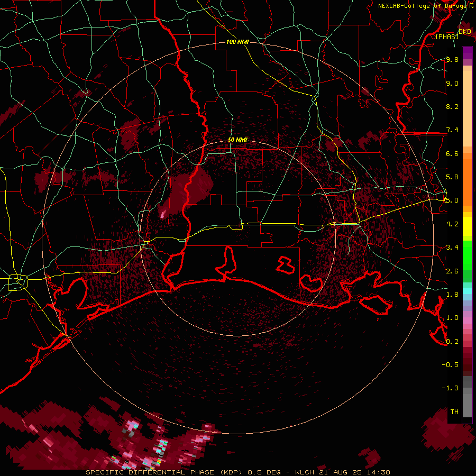Pick the peach band beside 8.2
The width and height of the screenshot is (476, 476).
pyautogui.click(x=467, y=108)
